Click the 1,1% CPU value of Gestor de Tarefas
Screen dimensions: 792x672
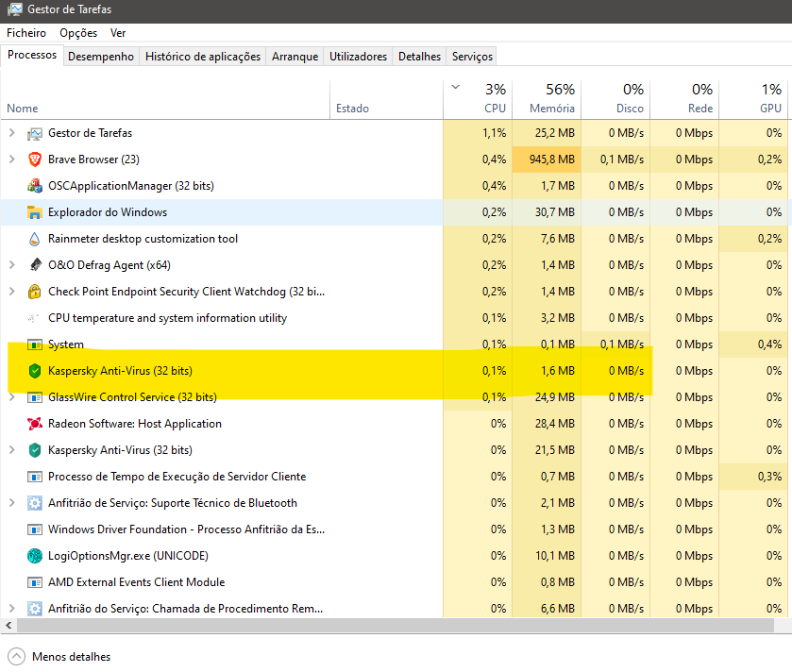(494, 133)
